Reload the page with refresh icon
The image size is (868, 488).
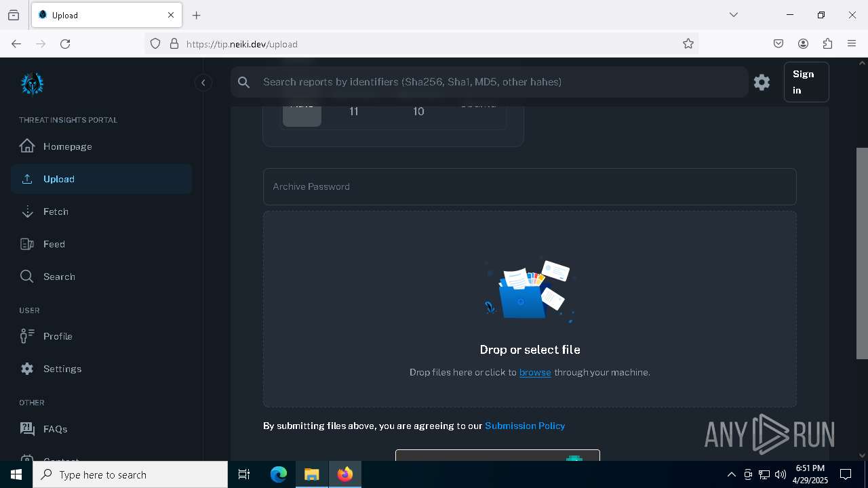tap(65, 43)
